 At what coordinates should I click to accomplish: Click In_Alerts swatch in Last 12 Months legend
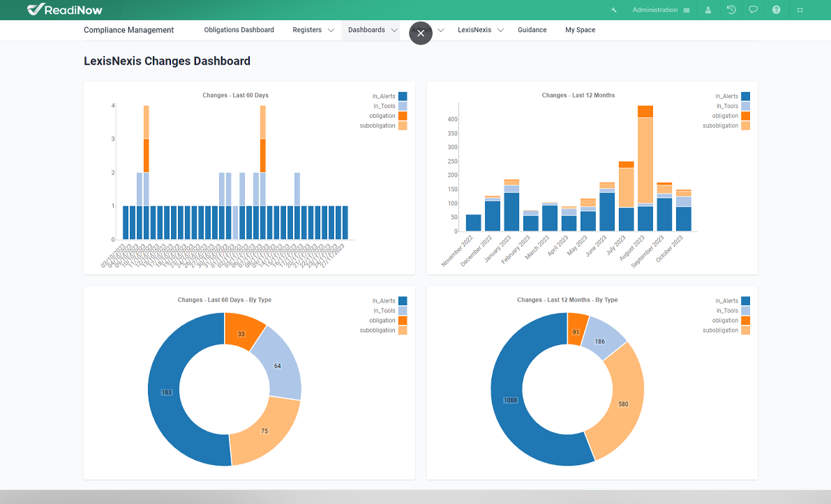tap(746, 96)
